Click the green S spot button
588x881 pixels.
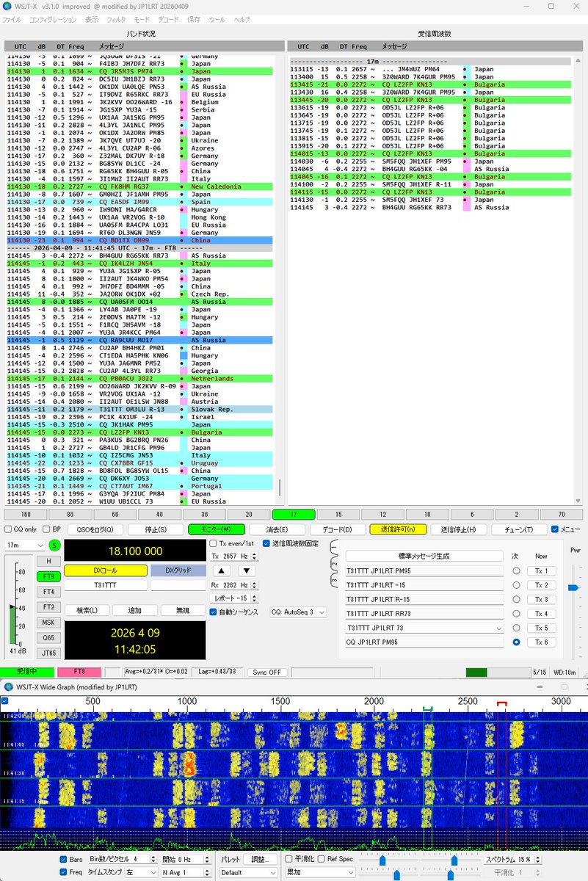pos(54,545)
